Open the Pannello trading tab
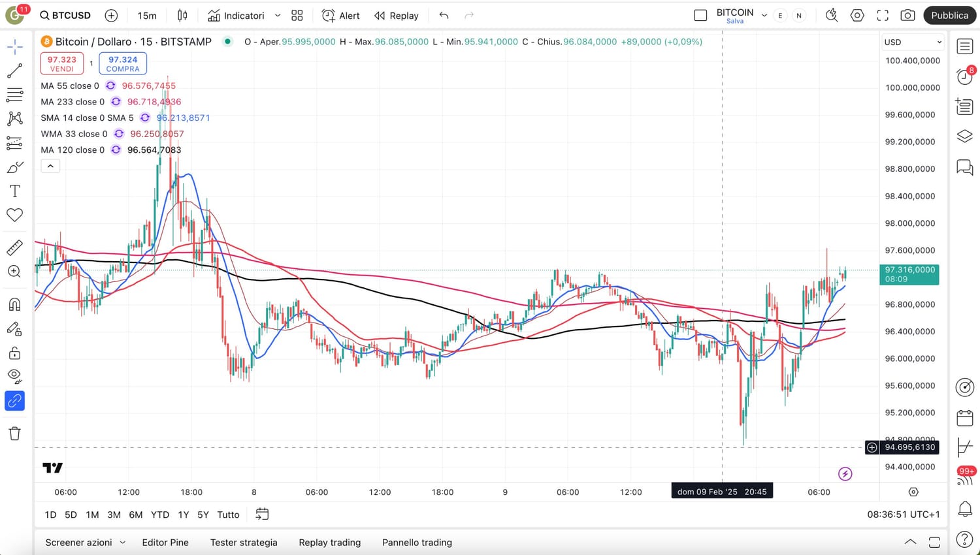980x555 pixels. [x=417, y=543]
